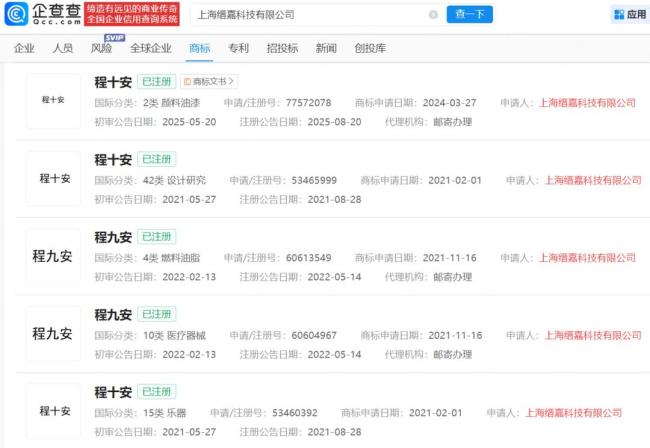
Task: Click applicant link in 53465999 row
Action: click(x=593, y=180)
